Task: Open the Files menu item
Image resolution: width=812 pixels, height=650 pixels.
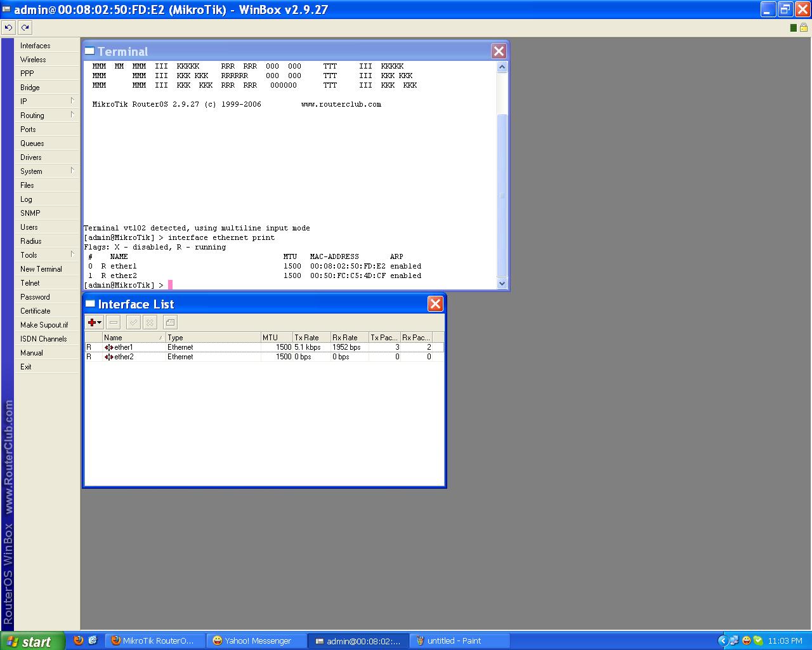Action: (47, 185)
